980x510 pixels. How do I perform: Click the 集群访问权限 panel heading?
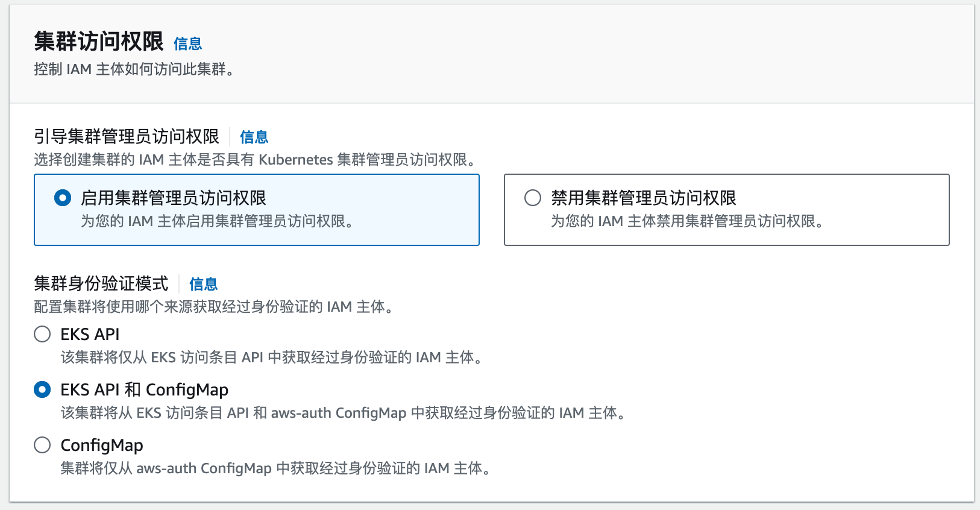(99, 42)
